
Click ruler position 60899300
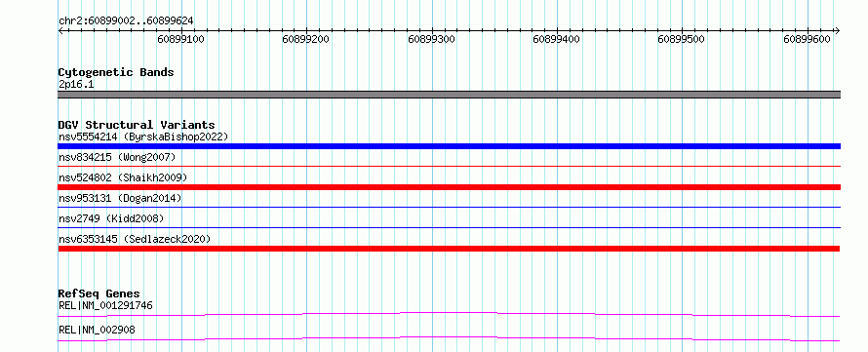(x=431, y=39)
